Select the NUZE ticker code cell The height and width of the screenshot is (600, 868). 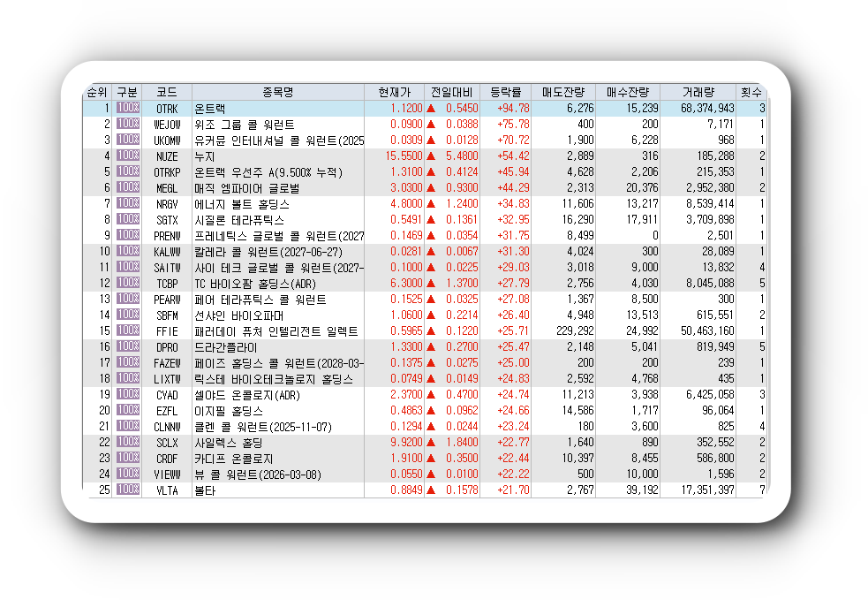tap(167, 156)
